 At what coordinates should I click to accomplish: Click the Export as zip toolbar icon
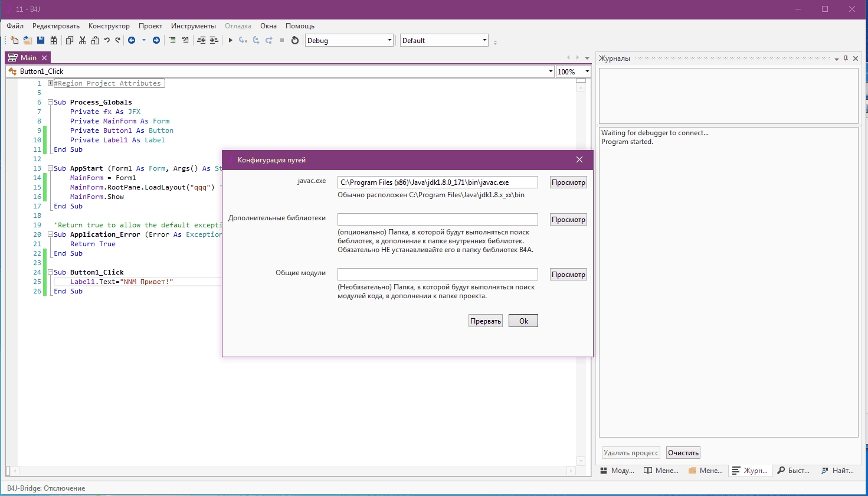(x=54, y=40)
